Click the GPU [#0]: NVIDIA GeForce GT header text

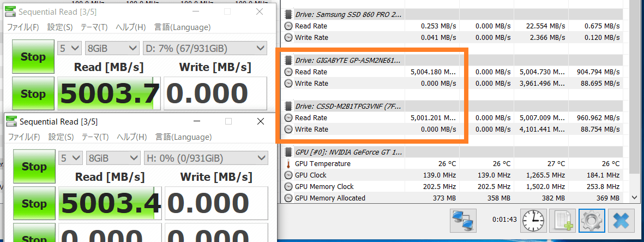pos(348,152)
